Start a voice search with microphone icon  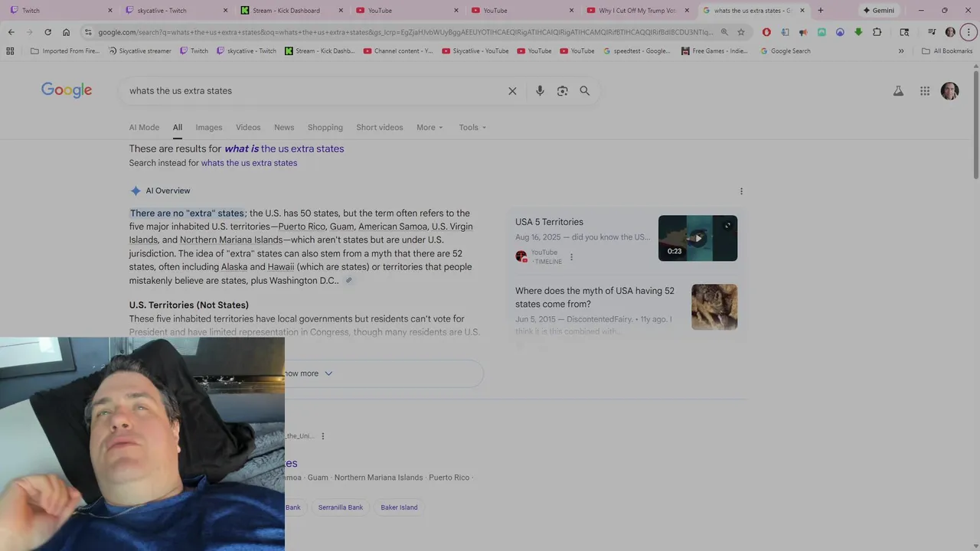pos(540,91)
